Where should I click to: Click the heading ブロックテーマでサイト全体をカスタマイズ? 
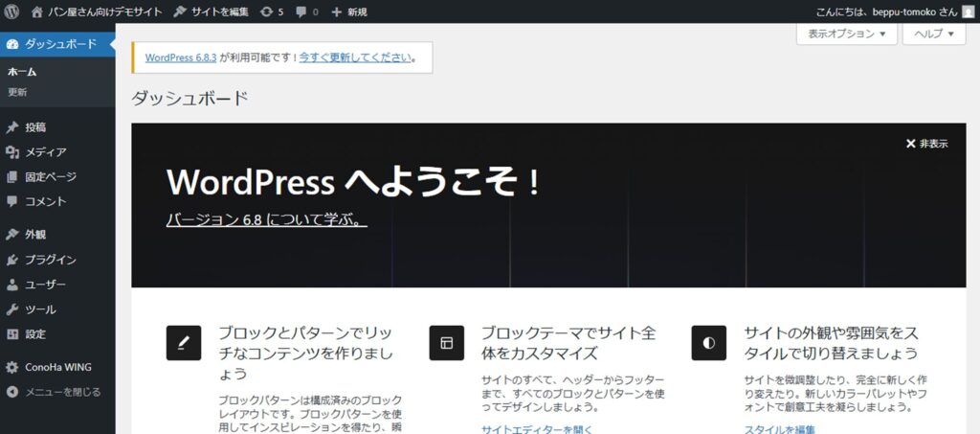[568, 343]
